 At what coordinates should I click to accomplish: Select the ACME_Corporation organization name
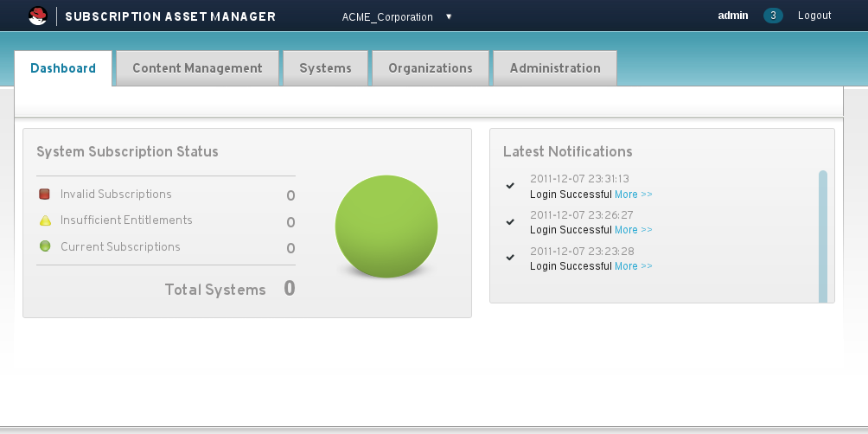pos(387,16)
